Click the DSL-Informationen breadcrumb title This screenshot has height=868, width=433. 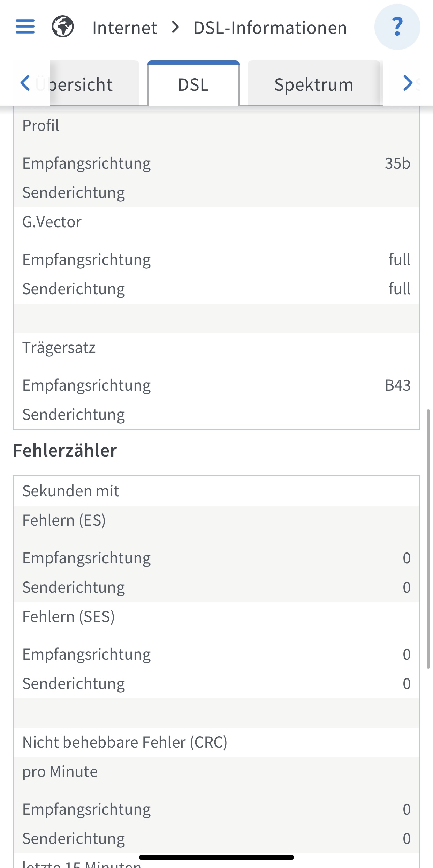click(270, 28)
